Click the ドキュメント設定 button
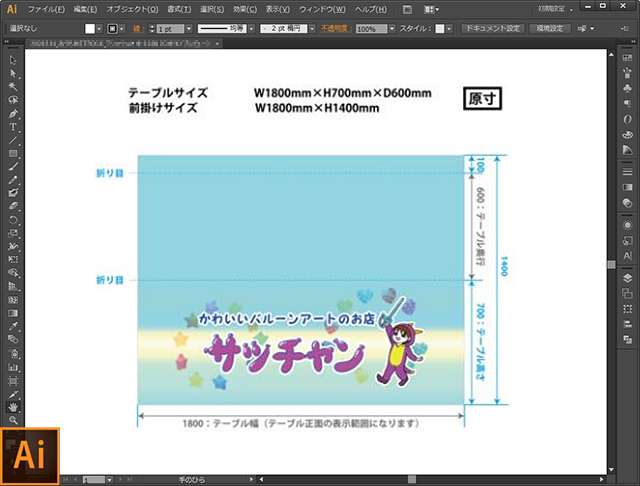This screenshot has width=640, height=486. tap(494, 29)
